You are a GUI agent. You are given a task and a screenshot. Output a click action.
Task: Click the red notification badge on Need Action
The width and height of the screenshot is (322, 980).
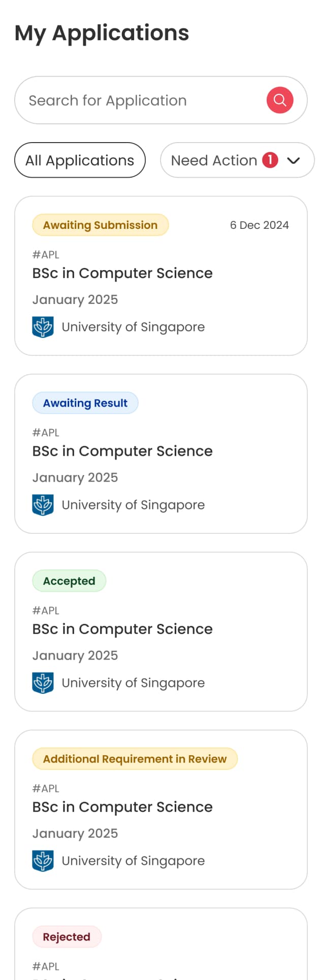click(x=270, y=160)
